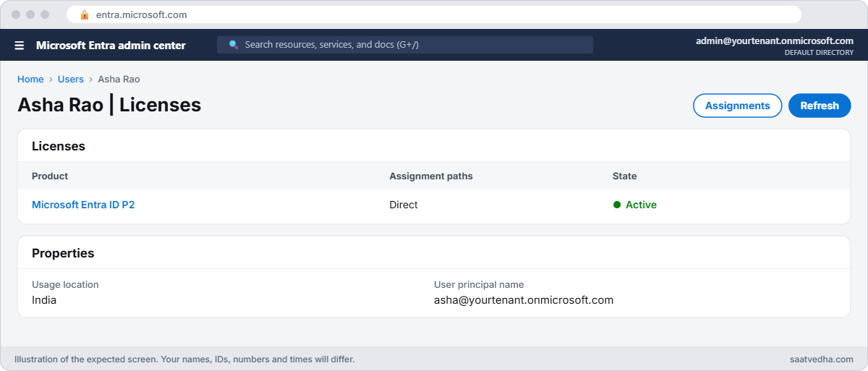Image resolution: width=868 pixels, height=371 pixels.
Task: Click the DEFAULT DIRECTORY label
Action: pos(819,53)
